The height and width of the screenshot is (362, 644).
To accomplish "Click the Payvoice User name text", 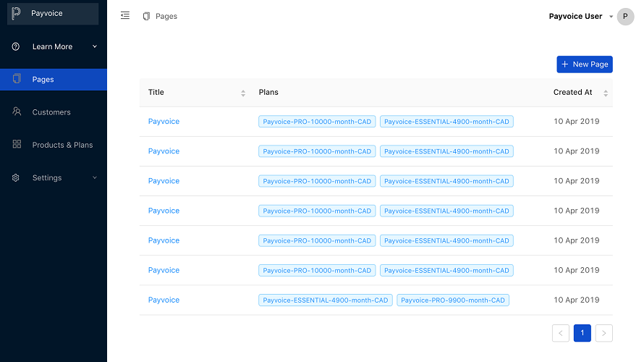I will (575, 17).
